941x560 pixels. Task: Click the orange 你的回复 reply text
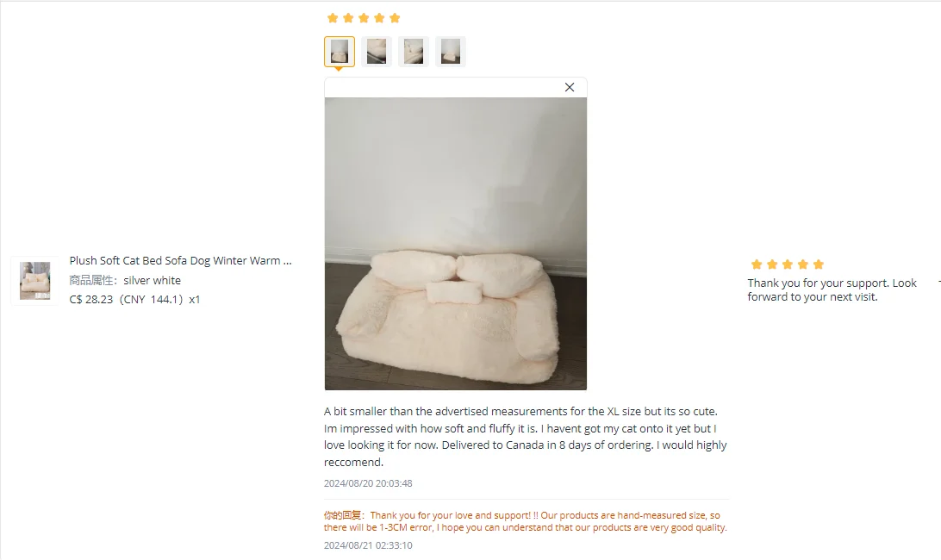pos(525,521)
